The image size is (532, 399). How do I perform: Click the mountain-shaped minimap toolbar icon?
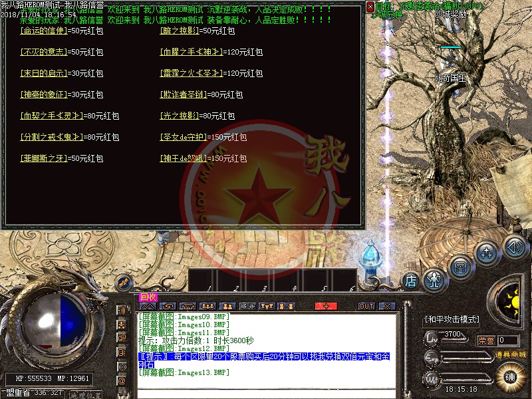148,307
